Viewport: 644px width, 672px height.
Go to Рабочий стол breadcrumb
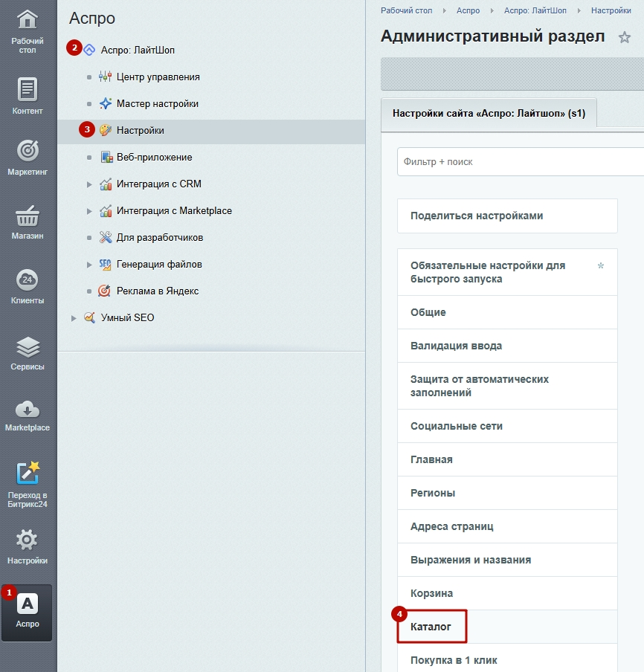tap(407, 10)
